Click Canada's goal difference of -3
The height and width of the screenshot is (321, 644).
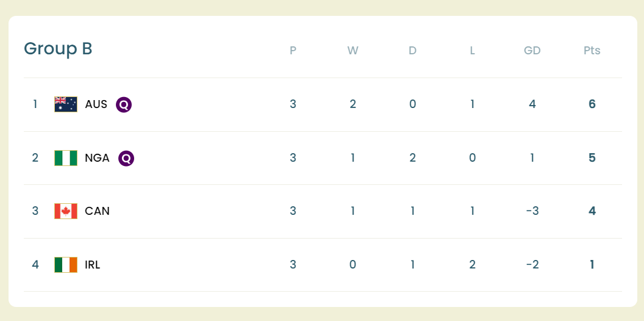[x=532, y=211]
